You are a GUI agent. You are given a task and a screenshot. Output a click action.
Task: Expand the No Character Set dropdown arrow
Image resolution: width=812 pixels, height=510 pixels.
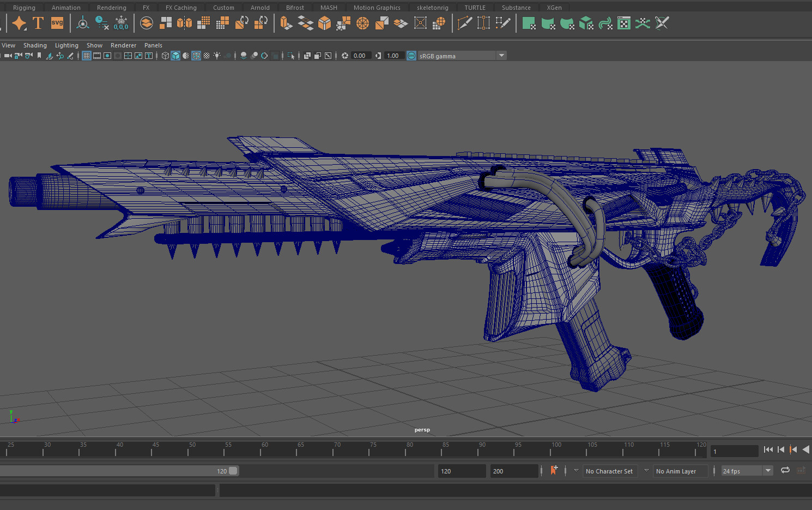click(576, 471)
